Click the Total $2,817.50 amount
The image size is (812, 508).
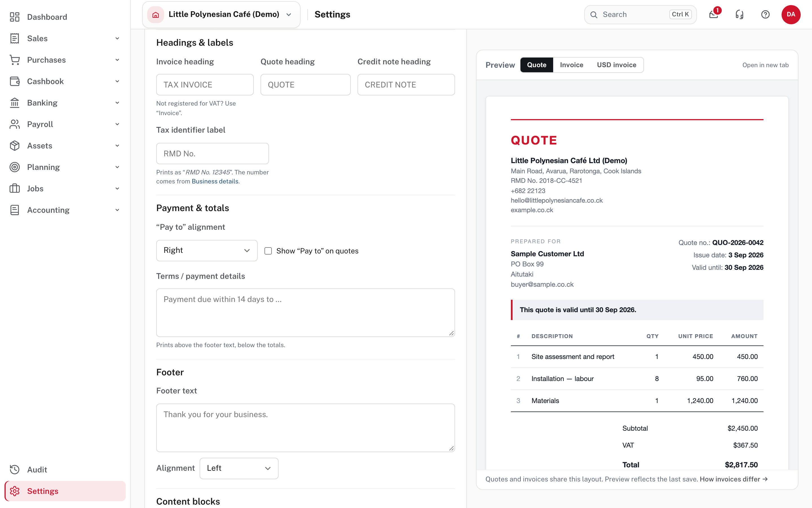point(741,465)
